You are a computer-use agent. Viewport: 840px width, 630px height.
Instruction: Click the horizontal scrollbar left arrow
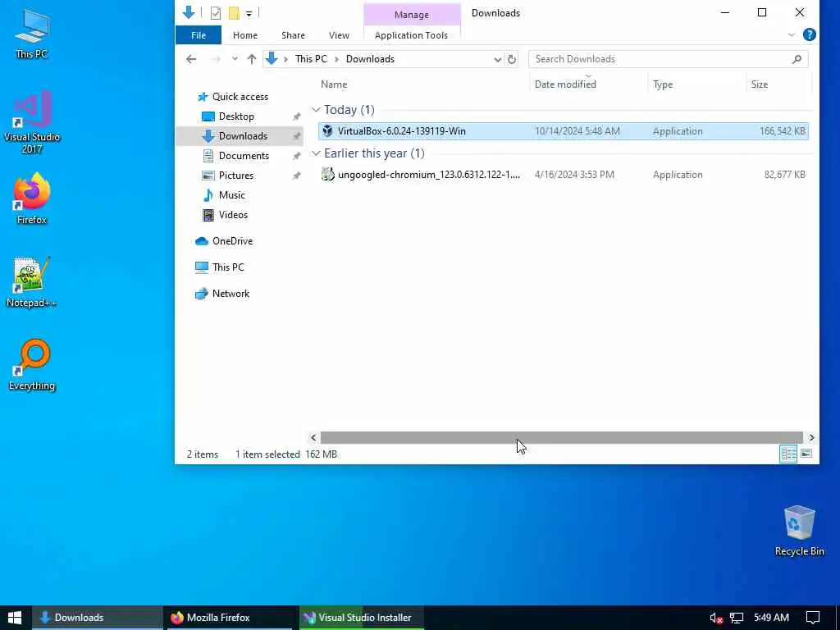(x=313, y=438)
